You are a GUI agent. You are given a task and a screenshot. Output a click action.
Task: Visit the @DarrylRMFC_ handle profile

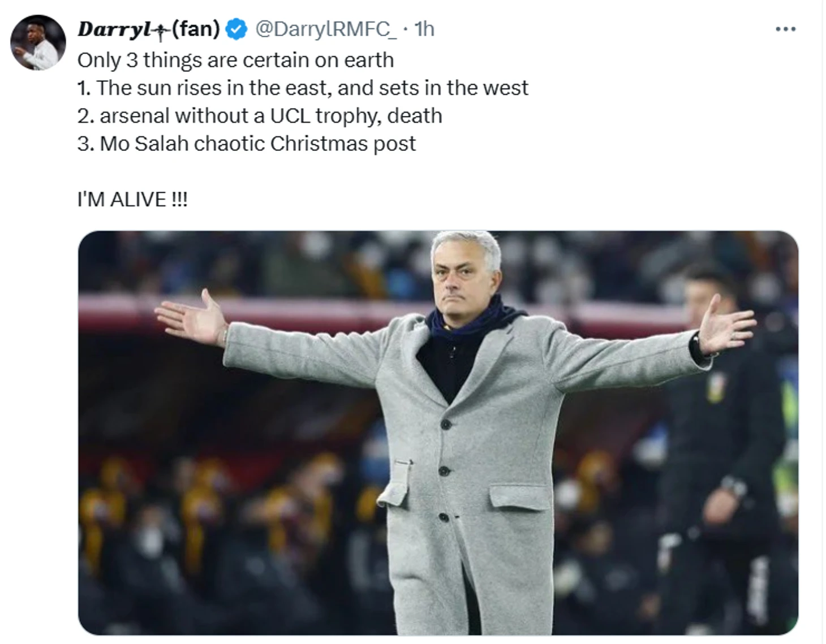(325, 29)
